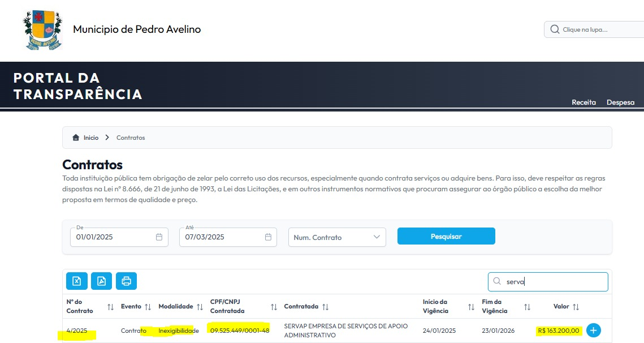Click the Pesquisar button
The width and height of the screenshot is (644, 343).
[x=446, y=236]
